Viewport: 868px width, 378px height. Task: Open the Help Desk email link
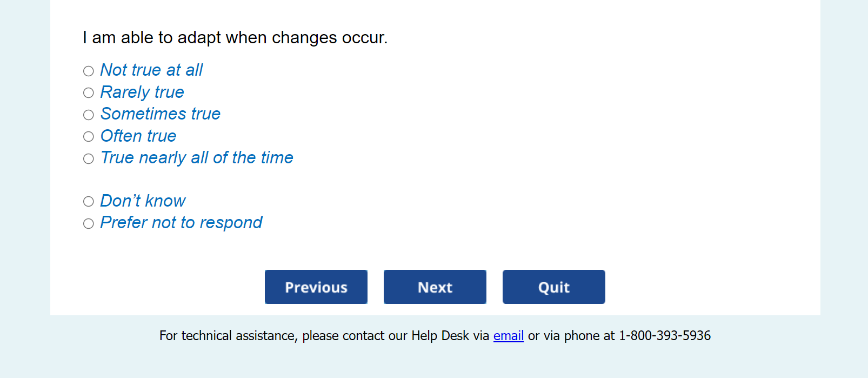[x=509, y=336]
